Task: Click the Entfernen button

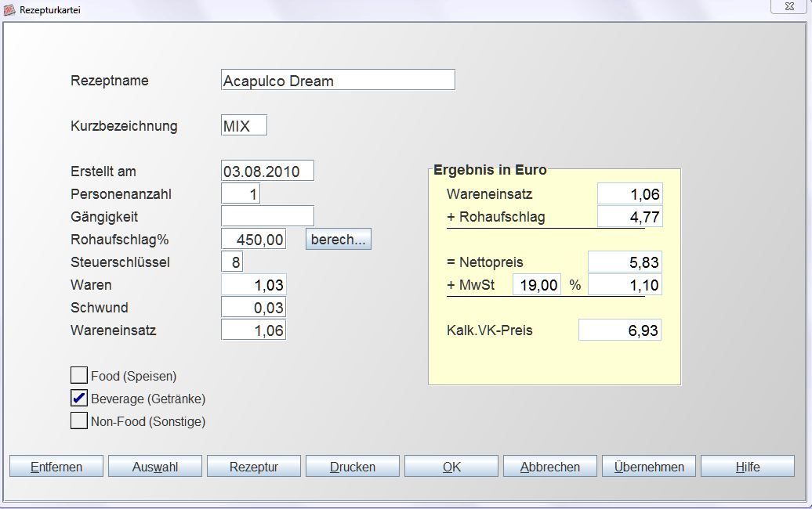Action: pyautogui.click(x=56, y=467)
